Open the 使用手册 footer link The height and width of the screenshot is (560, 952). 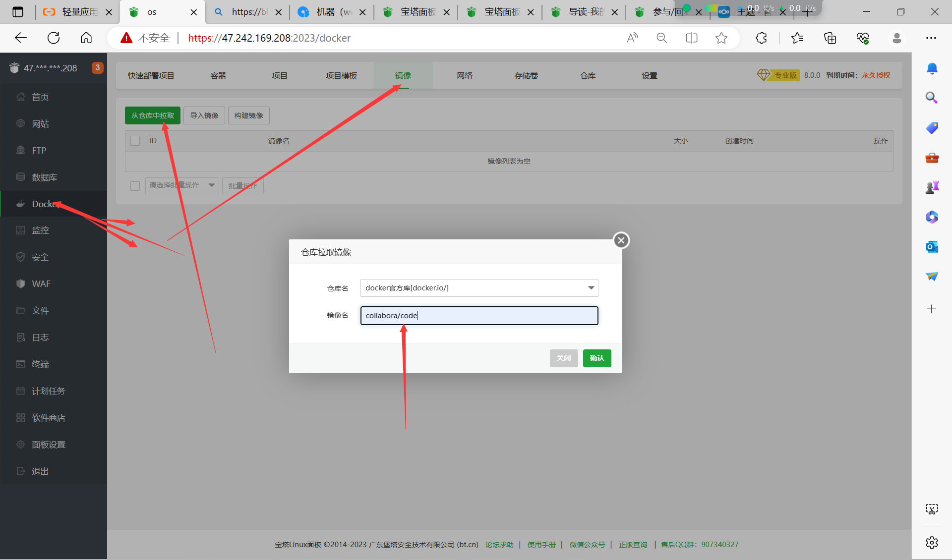coord(541,545)
